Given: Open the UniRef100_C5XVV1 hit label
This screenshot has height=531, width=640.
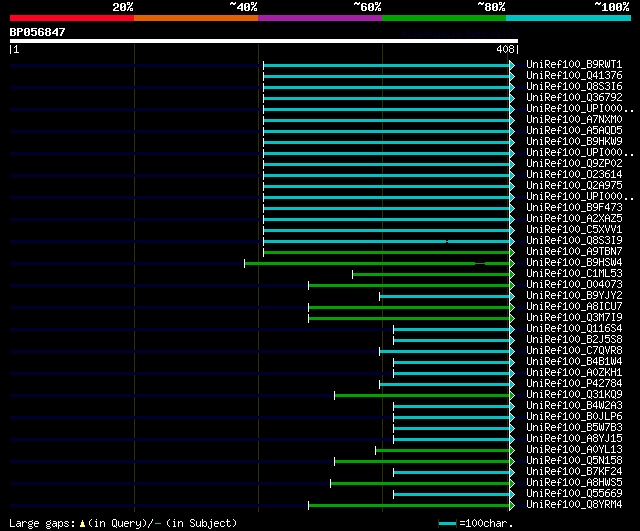Looking at the screenshot, I should 574,229.
